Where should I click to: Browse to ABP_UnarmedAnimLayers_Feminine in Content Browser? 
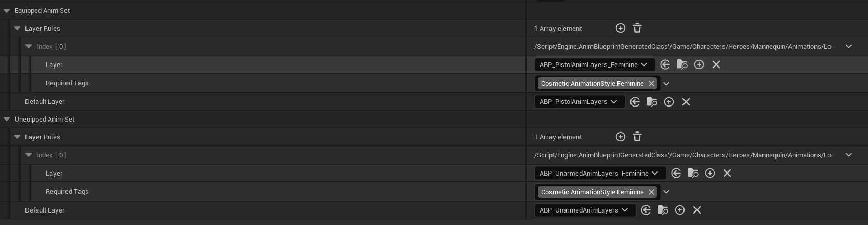coord(693,173)
